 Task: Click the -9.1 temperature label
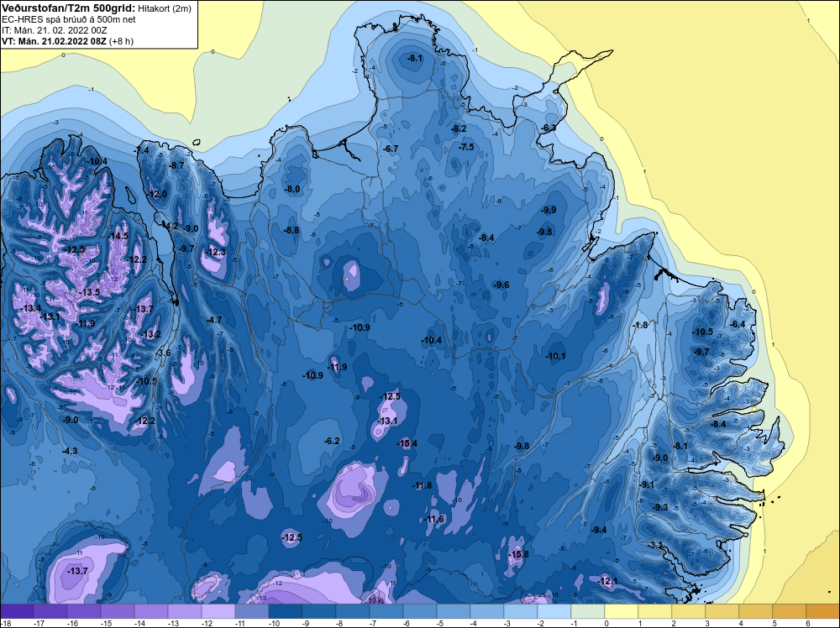pyautogui.click(x=647, y=485)
